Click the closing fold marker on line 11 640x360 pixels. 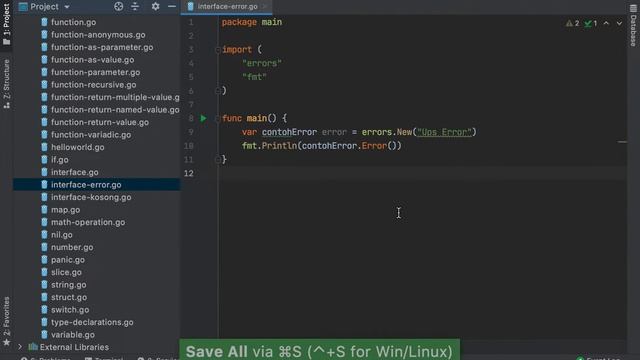click(218, 160)
